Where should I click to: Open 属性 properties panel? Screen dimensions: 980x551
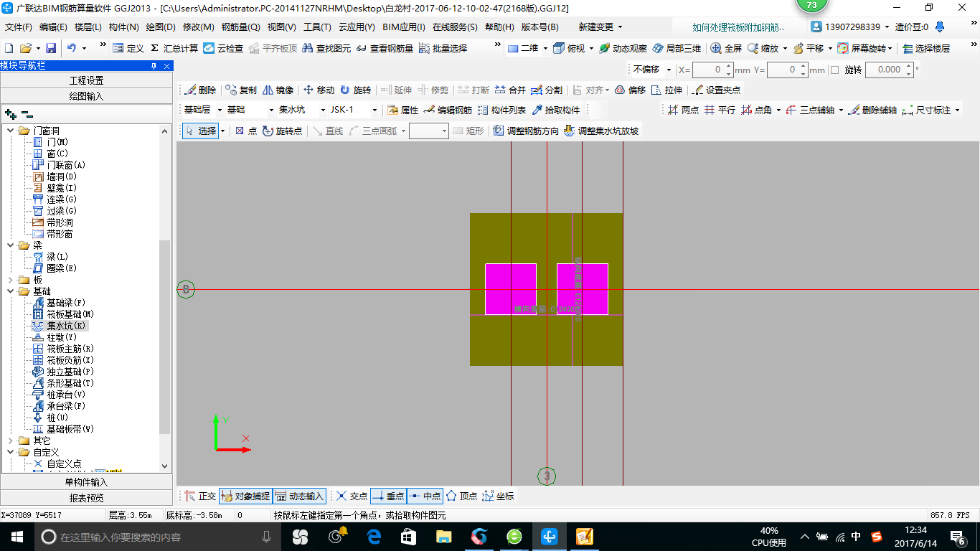403,110
